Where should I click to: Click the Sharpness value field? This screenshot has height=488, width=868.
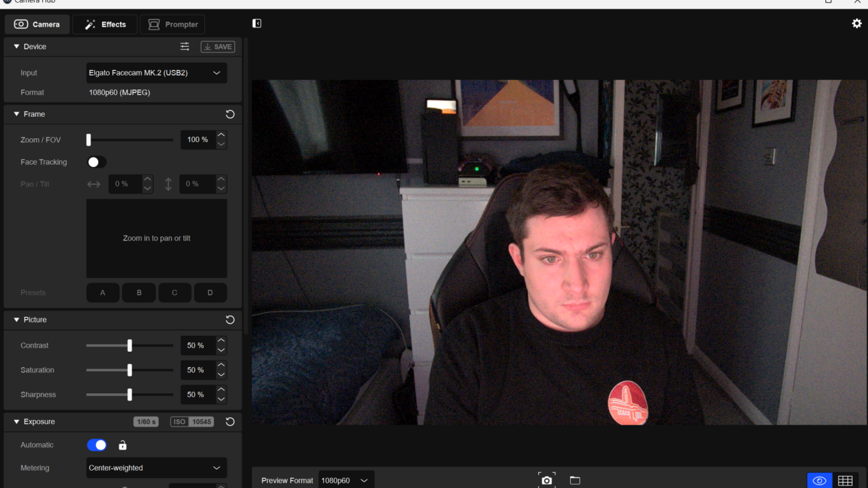pos(198,395)
